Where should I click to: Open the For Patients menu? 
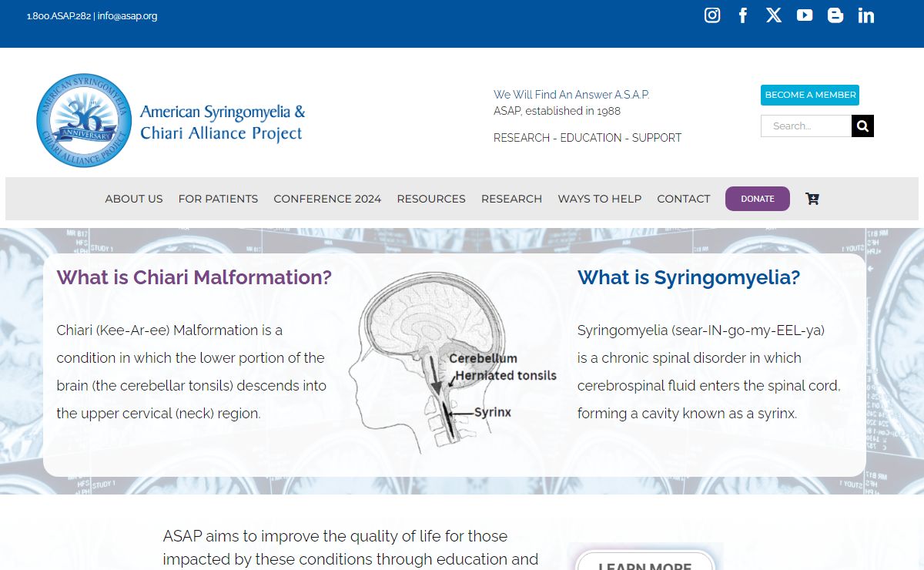click(218, 199)
